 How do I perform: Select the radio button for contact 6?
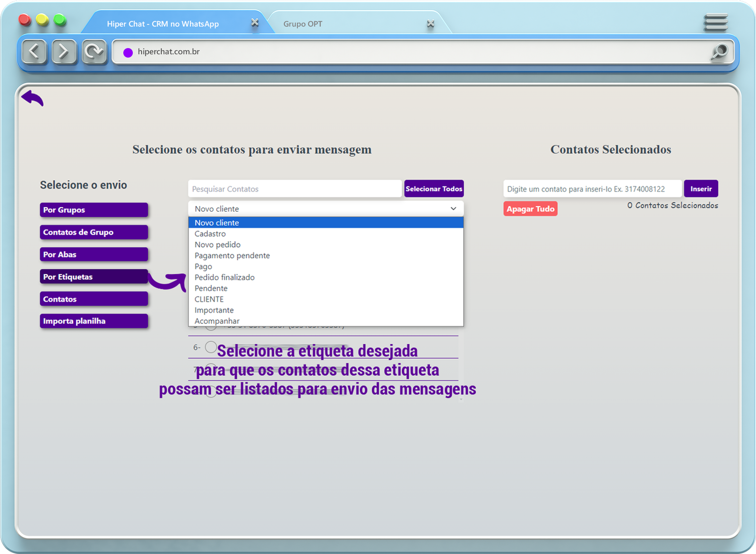pos(211,347)
